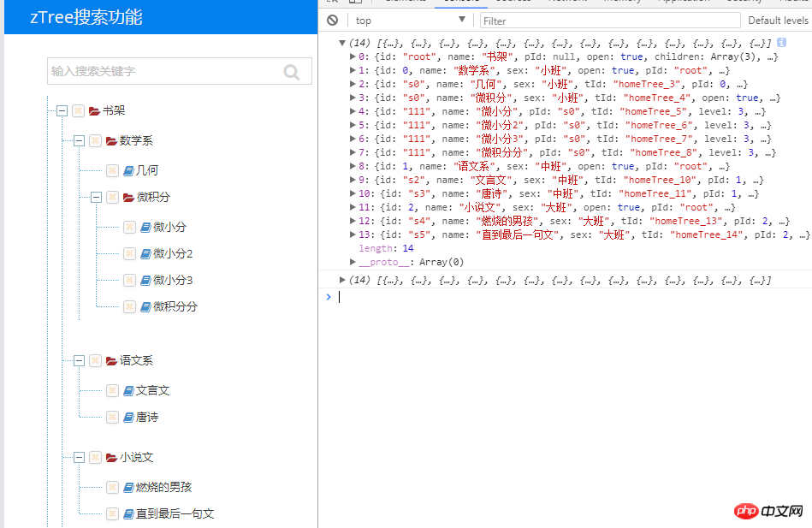Toggle checkbox for 微积分分
Viewport: 812px width, 528px height.
(129, 306)
